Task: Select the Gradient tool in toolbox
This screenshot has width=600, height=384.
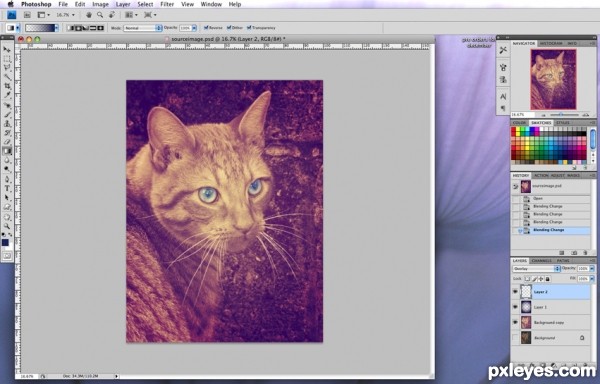Action: click(x=7, y=151)
